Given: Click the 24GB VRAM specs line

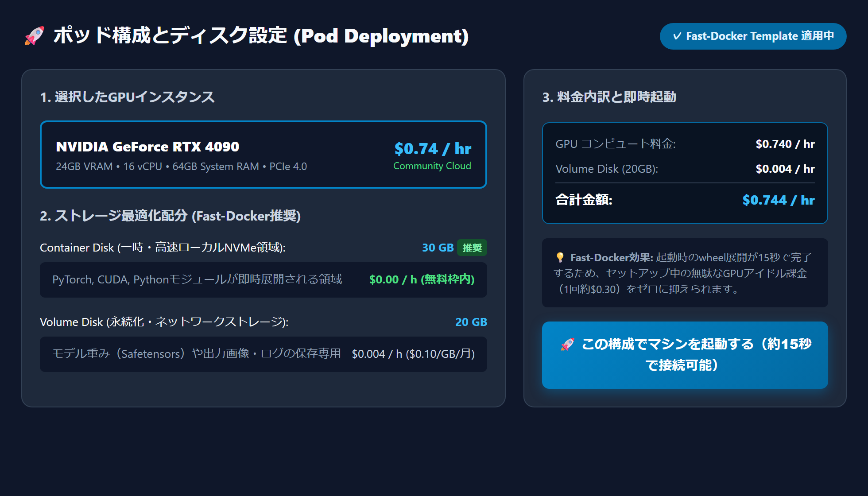Looking at the screenshot, I should coord(181,167).
